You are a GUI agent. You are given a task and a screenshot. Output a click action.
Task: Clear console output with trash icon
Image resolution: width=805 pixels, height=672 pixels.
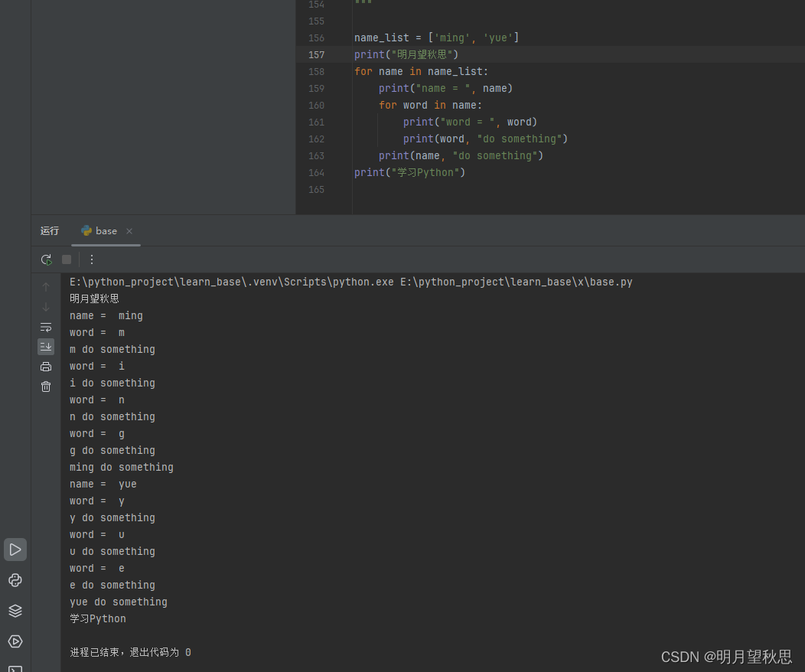pos(46,387)
